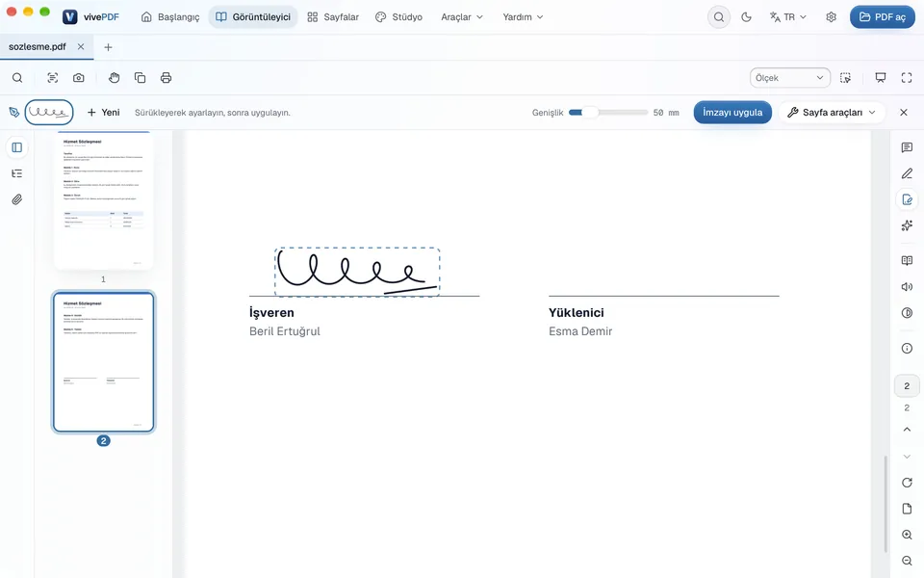Open the AI sparkle tools icon
The width and height of the screenshot is (924, 578).
pyautogui.click(x=907, y=225)
